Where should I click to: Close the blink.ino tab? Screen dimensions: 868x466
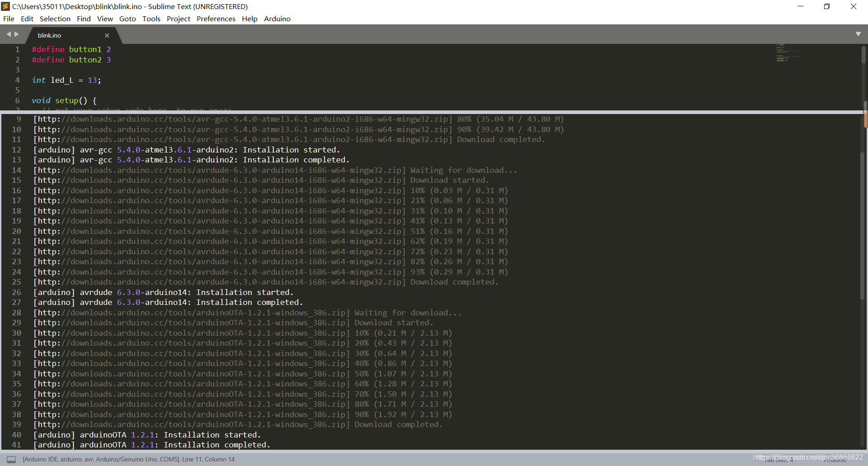point(107,35)
